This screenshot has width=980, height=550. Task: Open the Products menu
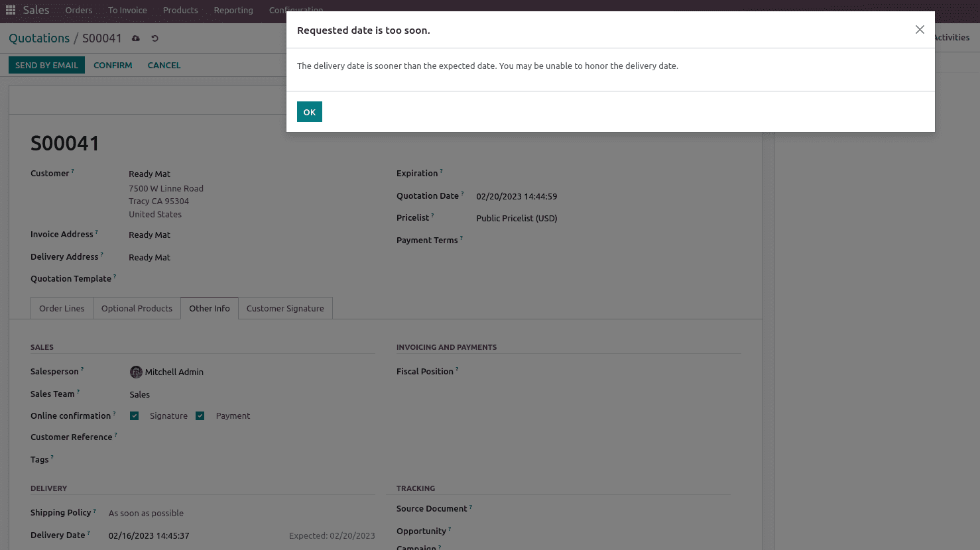(180, 10)
